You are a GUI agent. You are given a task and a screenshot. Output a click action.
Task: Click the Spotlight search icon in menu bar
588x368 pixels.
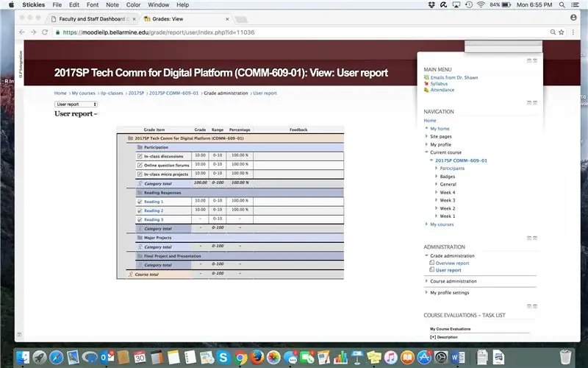click(x=562, y=5)
